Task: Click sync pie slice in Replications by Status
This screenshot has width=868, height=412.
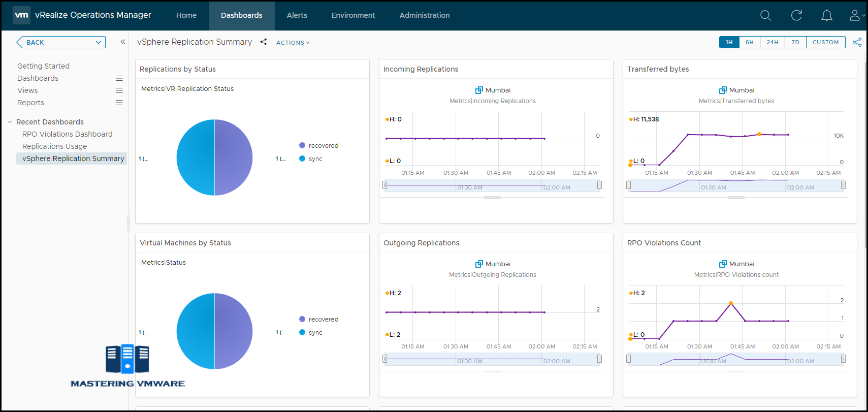Action: (x=196, y=157)
